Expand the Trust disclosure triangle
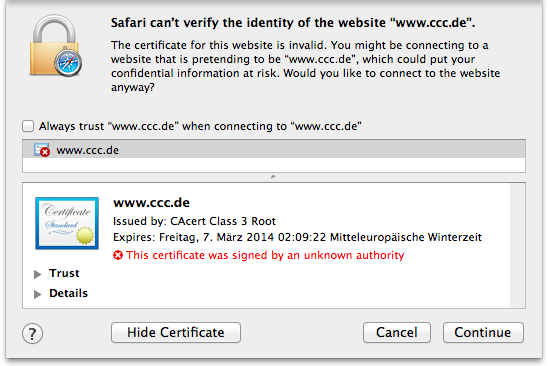548x366 pixels. (37, 274)
